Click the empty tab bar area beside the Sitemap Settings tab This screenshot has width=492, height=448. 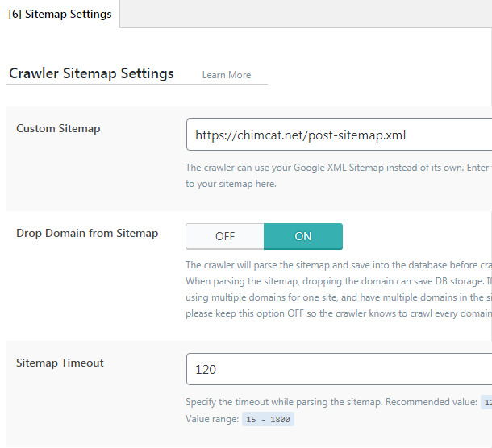point(306,15)
